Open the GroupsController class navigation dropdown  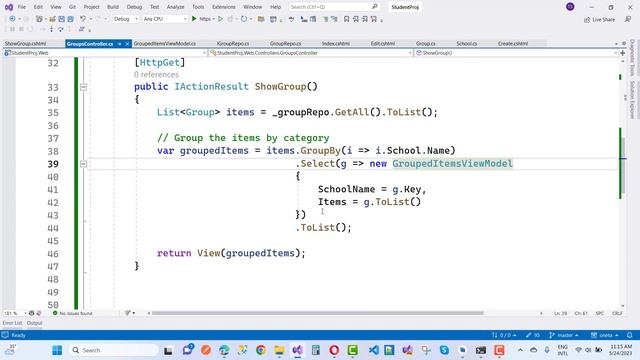311,53
